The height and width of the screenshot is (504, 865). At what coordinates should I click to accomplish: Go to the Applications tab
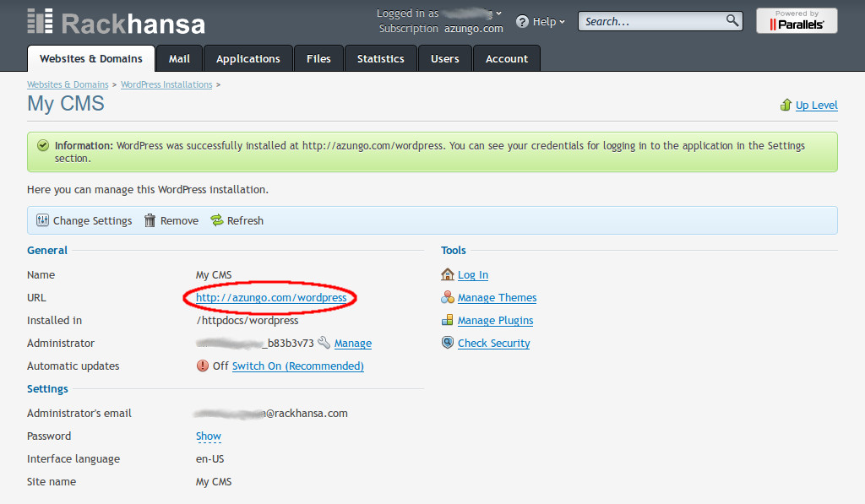(248, 58)
